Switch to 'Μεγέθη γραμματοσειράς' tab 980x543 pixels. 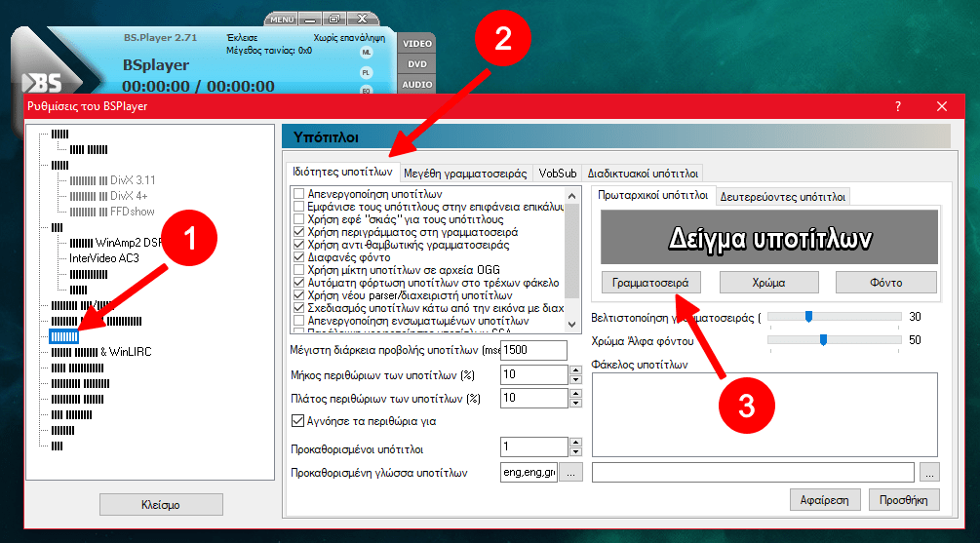click(466, 173)
